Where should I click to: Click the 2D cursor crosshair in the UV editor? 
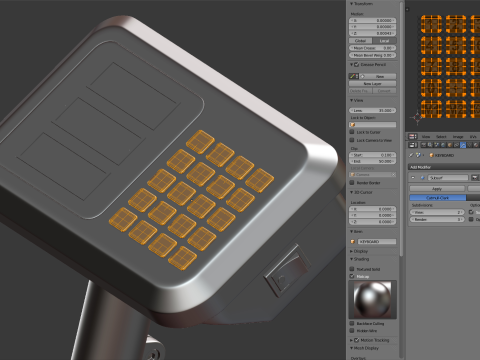[x=417, y=117]
